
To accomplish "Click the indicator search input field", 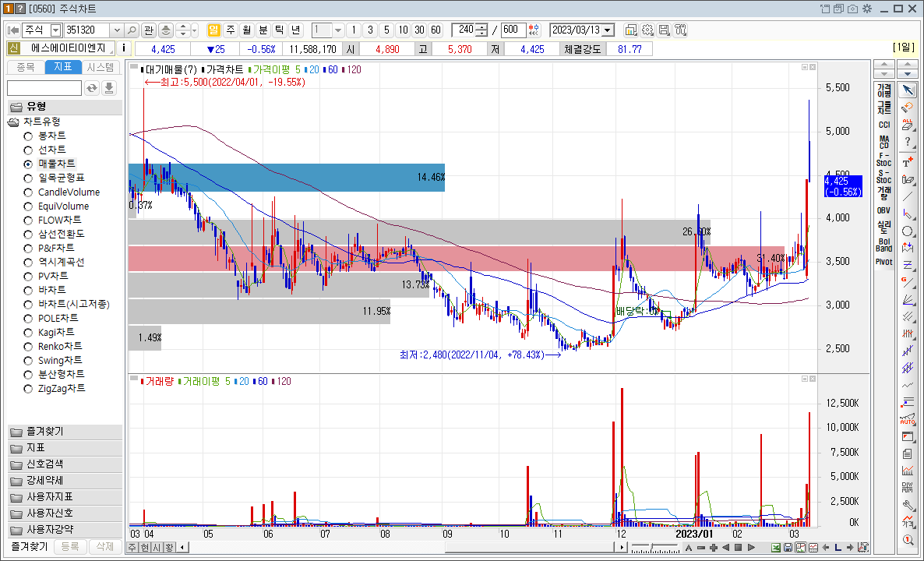I will [x=44, y=88].
